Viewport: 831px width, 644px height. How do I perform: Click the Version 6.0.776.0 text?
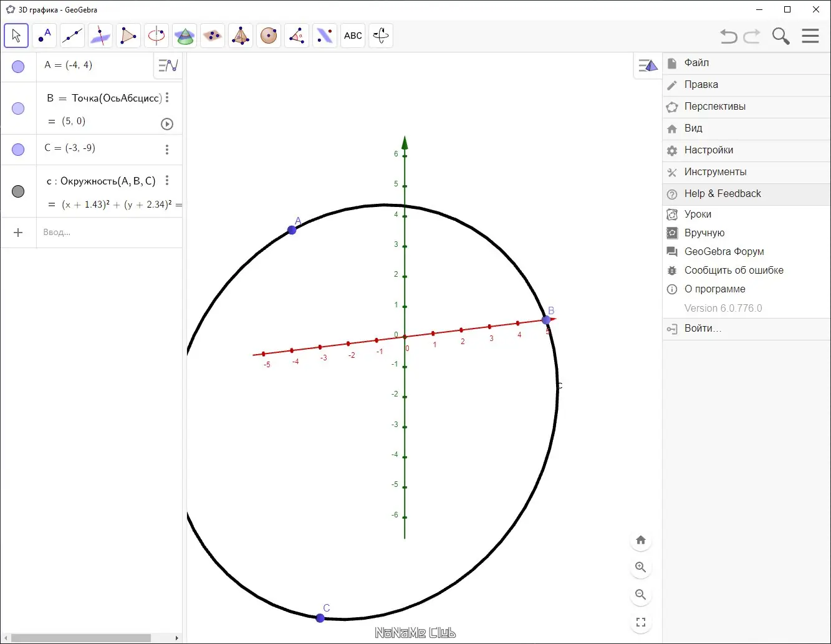coord(723,309)
